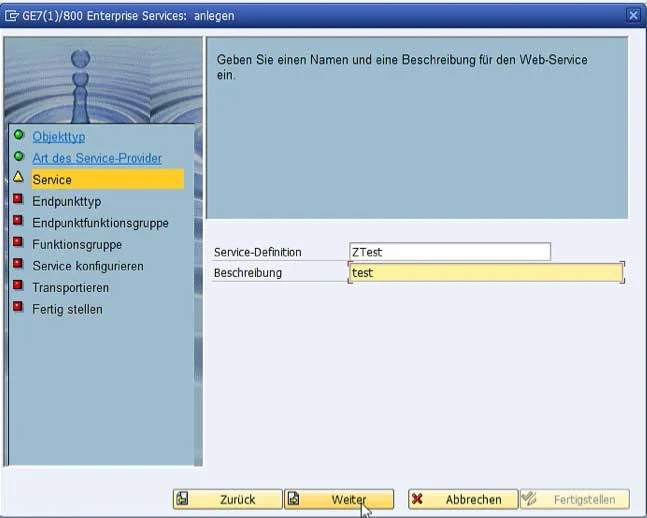Select the Service konfigurieren step
647x518 pixels.
click(x=87, y=266)
